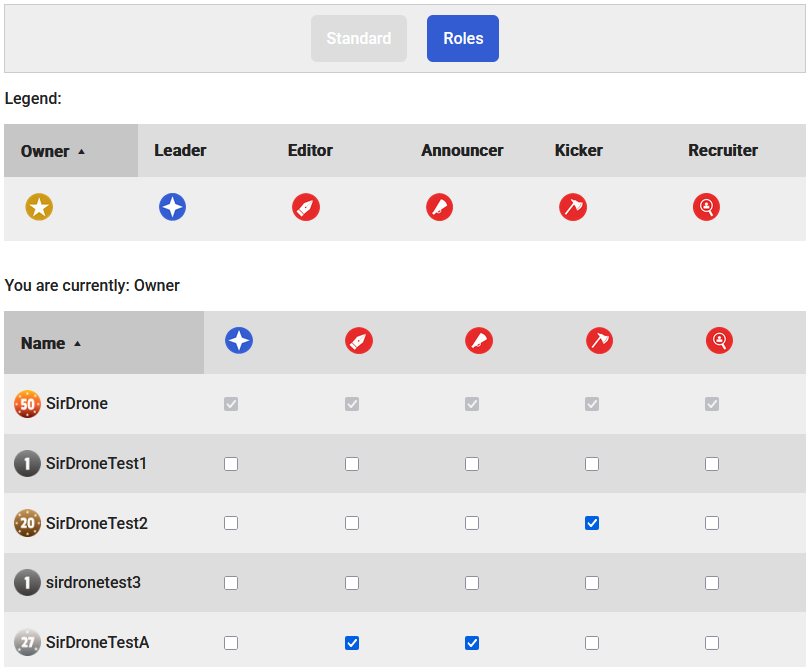Switch to the Standard tab
810x667 pixels.
[358, 39]
